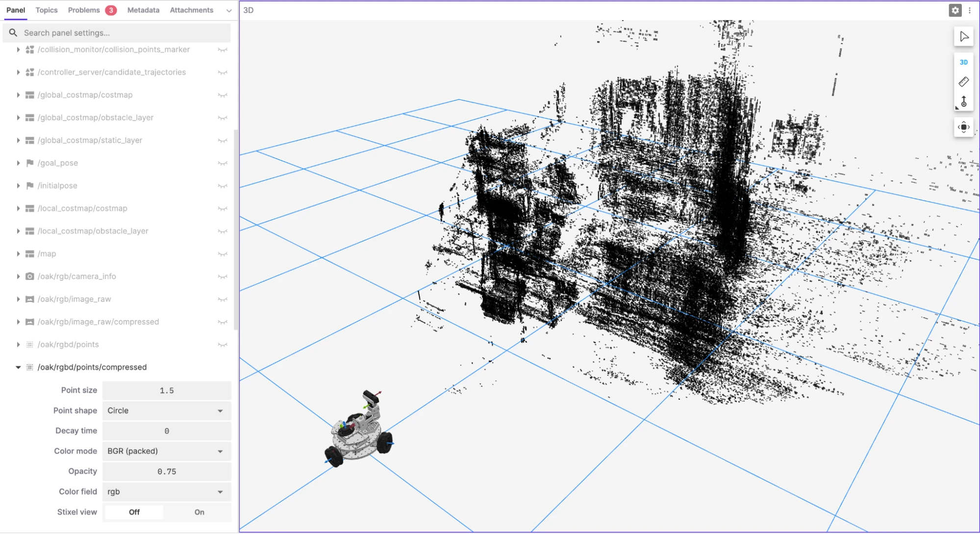This screenshot has width=980, height=534.
Task: Switch to the Topics tab
Action: pyautogui.click(x=47, y=10)
